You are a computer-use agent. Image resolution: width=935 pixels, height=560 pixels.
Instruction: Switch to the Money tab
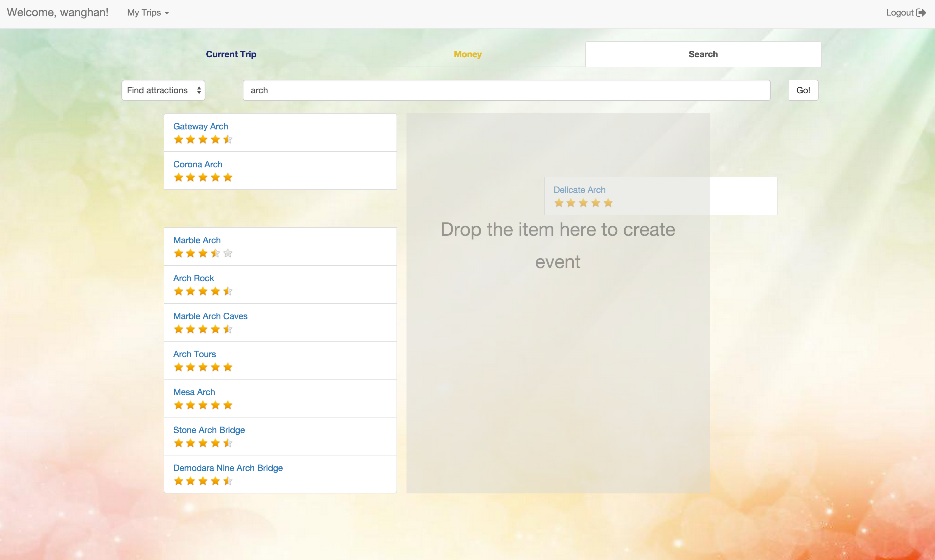tap(467, 54)
